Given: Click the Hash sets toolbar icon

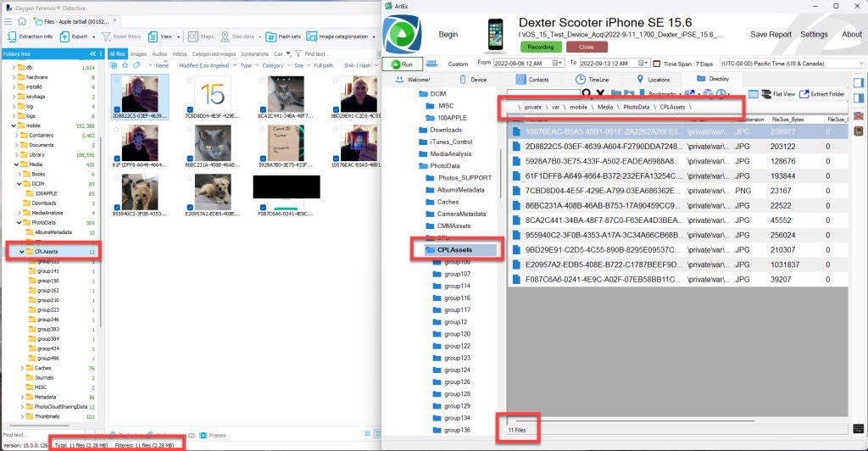Looking at the screenshot, I should (283, 36).
